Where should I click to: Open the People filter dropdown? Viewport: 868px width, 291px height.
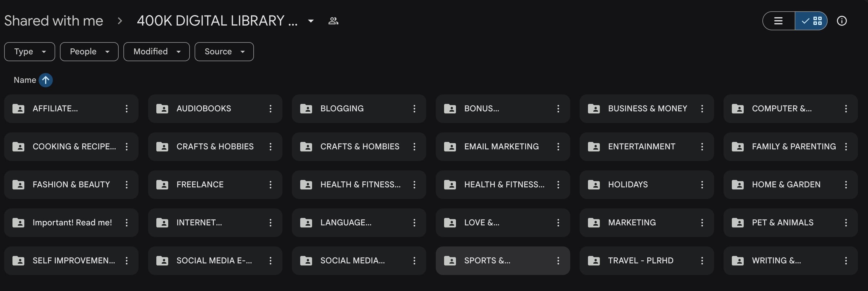coord(89,52)
